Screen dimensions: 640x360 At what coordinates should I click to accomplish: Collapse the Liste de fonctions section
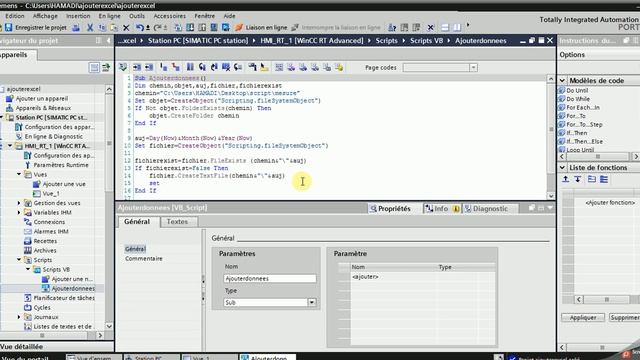562,167
